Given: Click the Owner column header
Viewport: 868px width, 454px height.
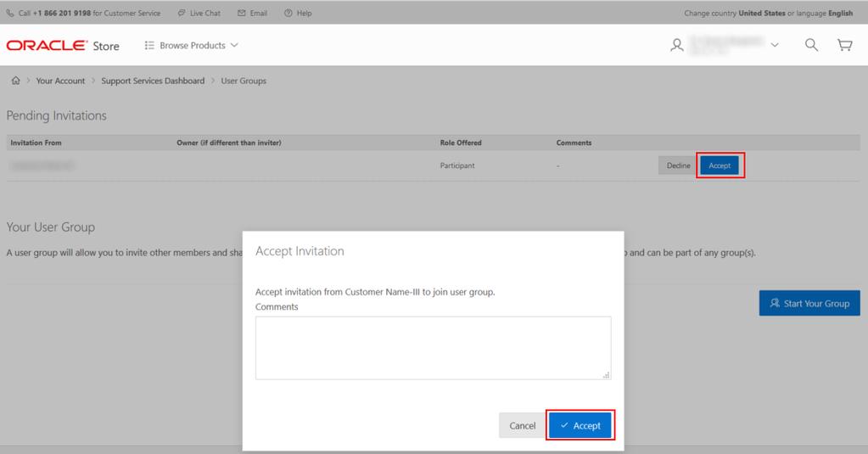Looking at the screenshot, I should (x=228, y=143).
